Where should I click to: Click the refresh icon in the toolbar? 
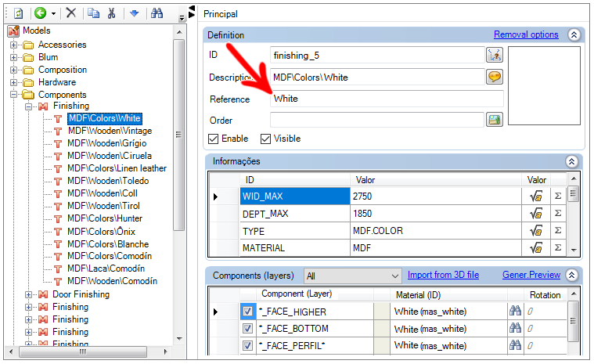coord(18,13)
